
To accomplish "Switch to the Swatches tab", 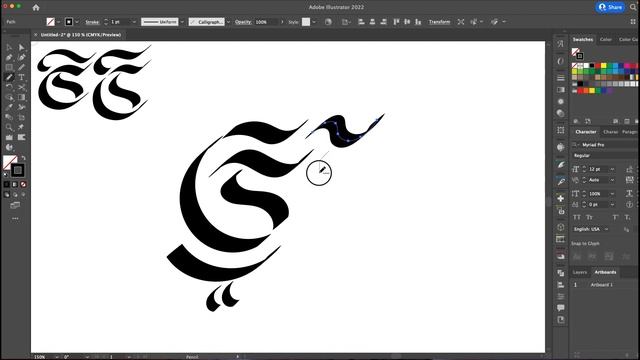I will click(x=582, y=40).
